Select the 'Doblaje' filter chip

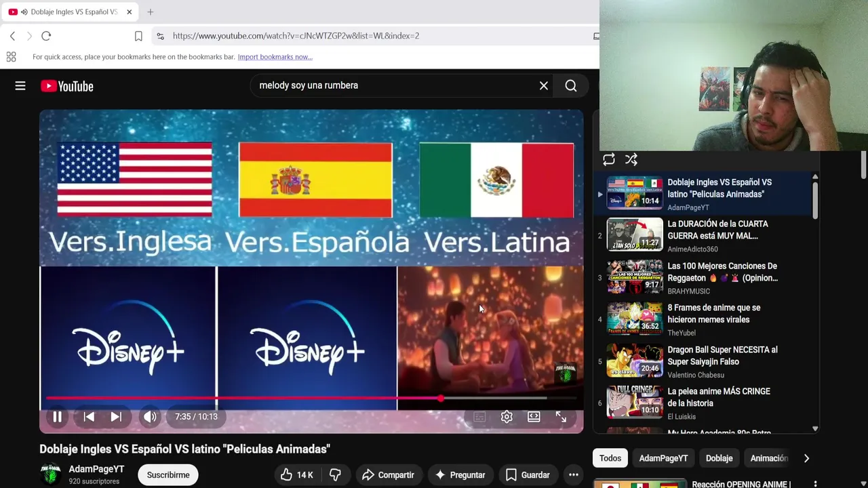pyautogui.click(x=719, y=458)
